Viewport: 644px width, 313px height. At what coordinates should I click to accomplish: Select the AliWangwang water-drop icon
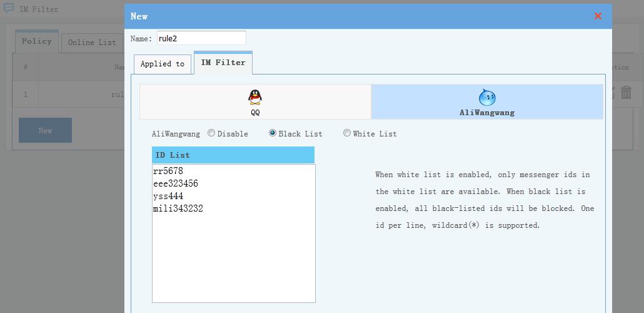487,98
